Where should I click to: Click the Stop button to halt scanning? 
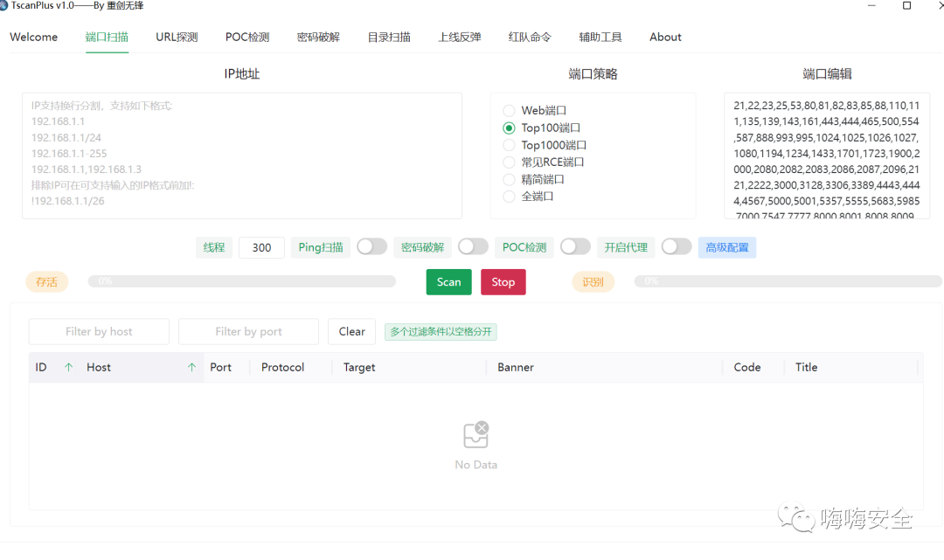(x=503, y=281)
